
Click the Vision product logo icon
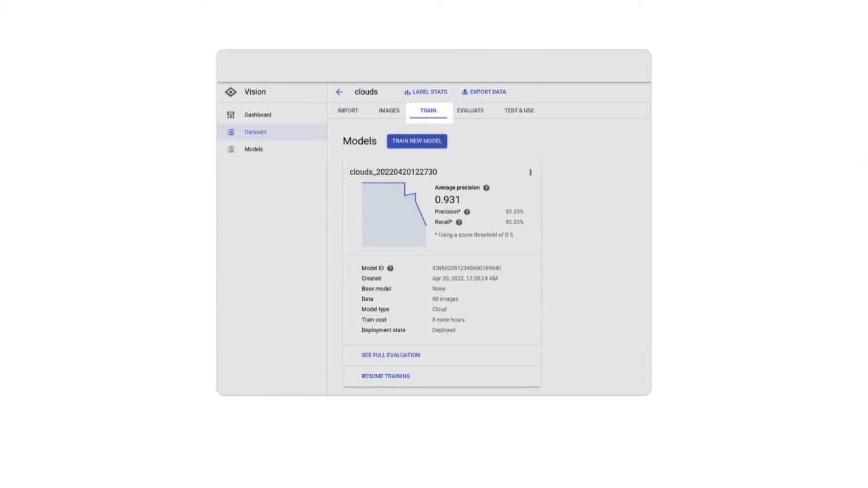click(231, 92)
